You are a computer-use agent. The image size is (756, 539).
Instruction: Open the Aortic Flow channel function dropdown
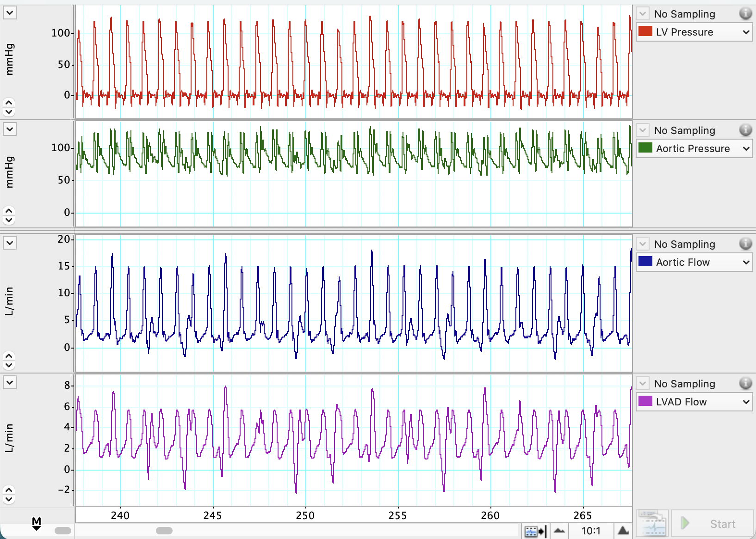click(x=694, y=262)
